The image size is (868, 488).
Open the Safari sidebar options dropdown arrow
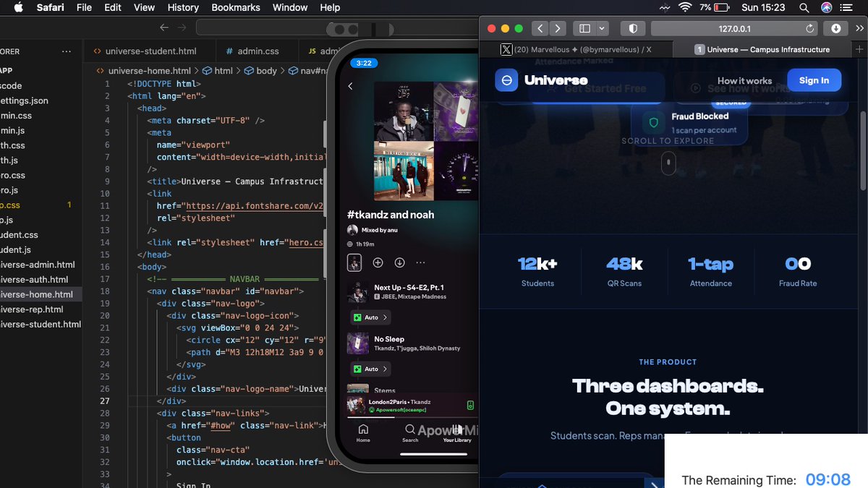[603, 28]
